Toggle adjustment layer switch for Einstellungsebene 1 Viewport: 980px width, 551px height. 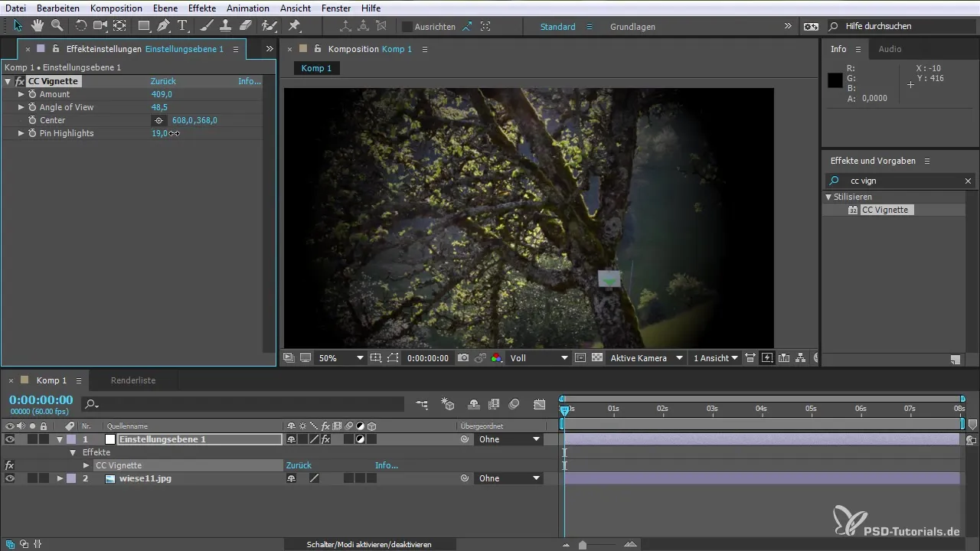pos(360,439)
